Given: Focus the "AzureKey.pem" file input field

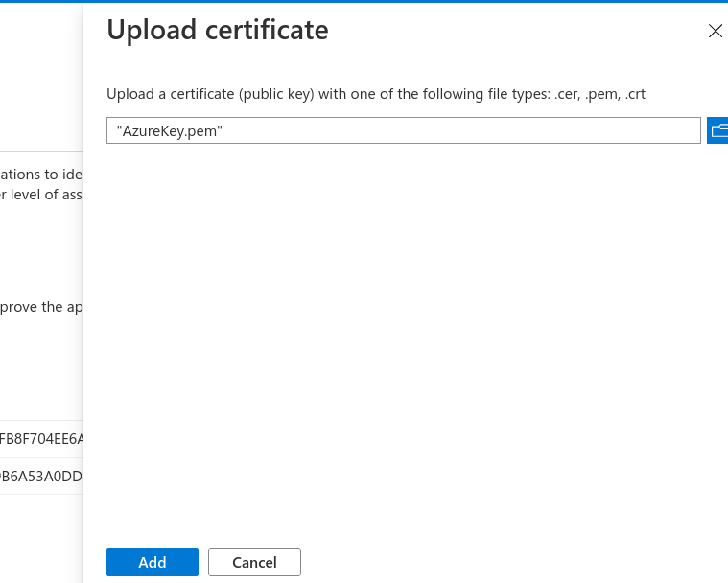Looking at the screenshot, I should point(403,130).
